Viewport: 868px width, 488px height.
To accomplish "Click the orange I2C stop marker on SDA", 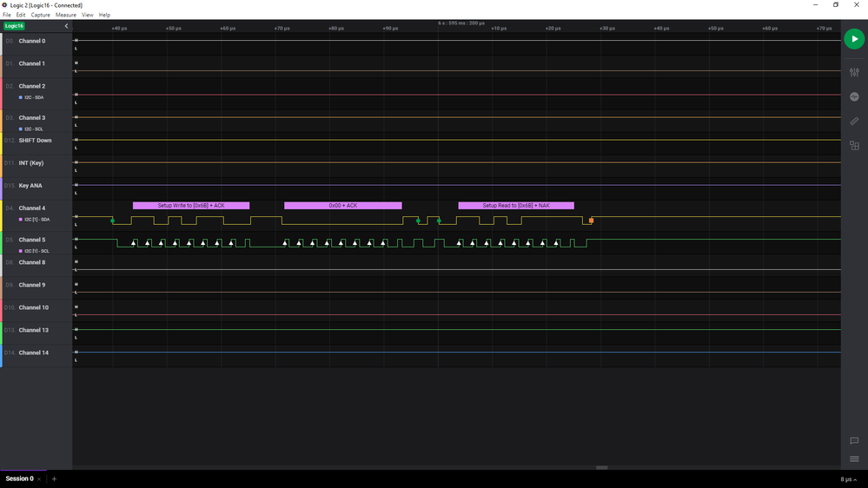I will pos(591,221).
